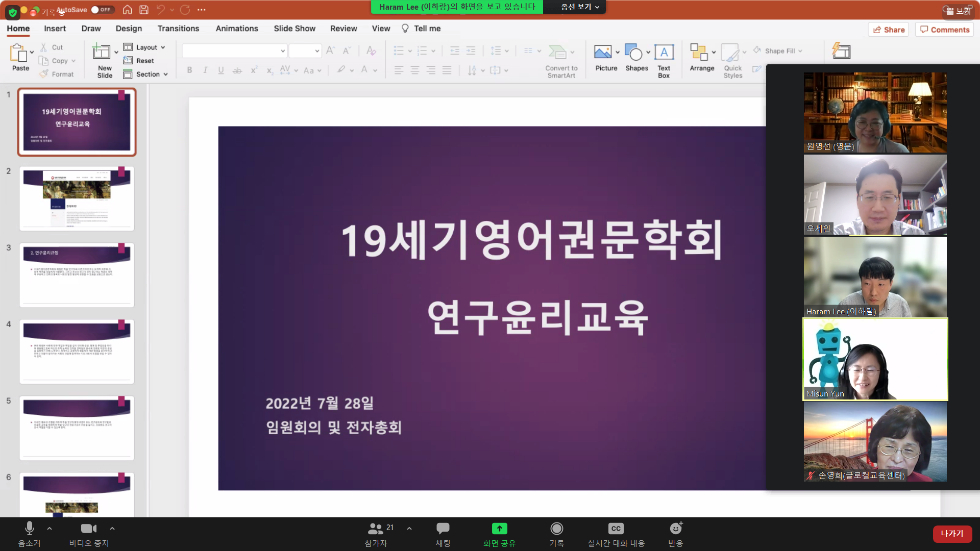This screenshot has height=551, width=980.
Task: Expand the Section dropdown
Action: tap(147, 74)
